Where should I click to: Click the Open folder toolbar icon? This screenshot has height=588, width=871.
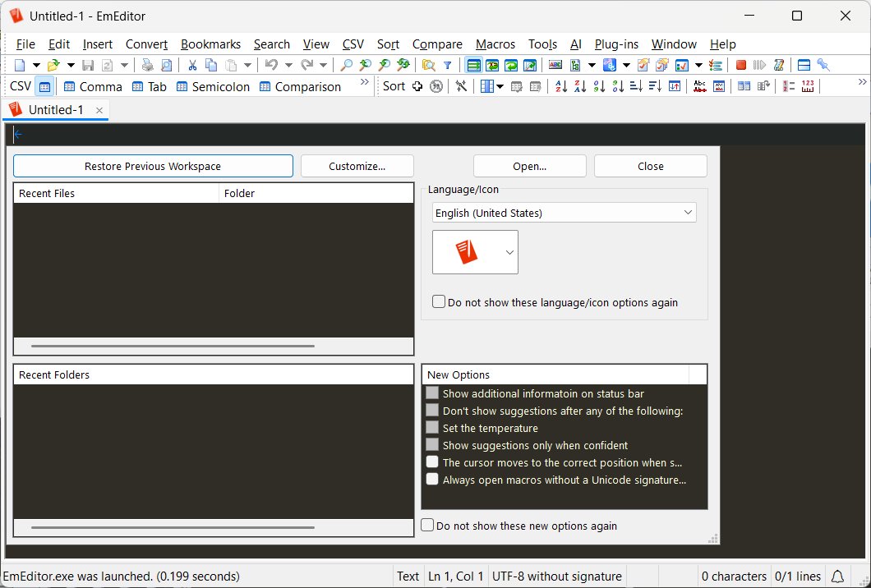pyautogui.click(x=53, y=65)
